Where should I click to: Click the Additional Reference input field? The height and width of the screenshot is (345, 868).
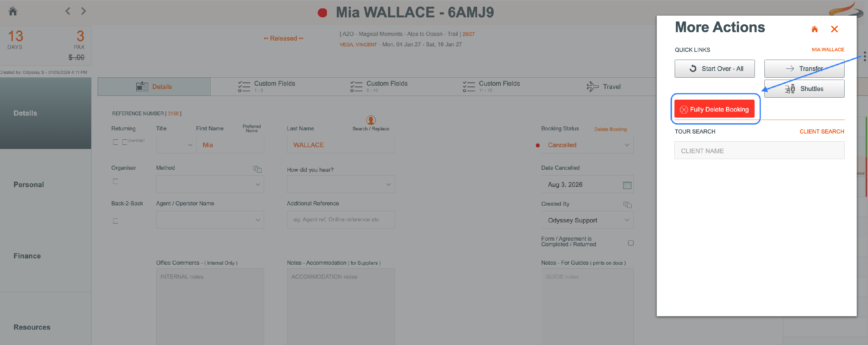[x=341, y=220]
